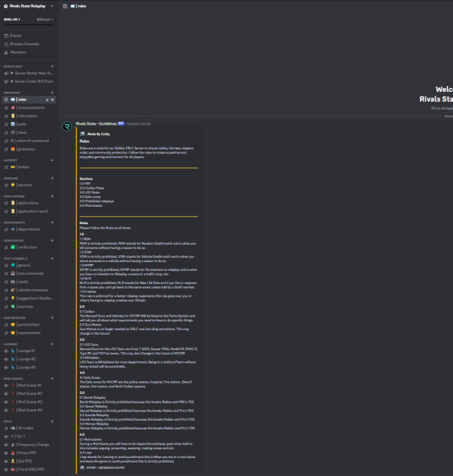Add a channel to LOUNGES category
Viewport: 453px width, 476px height.
[x=52, y=344]
